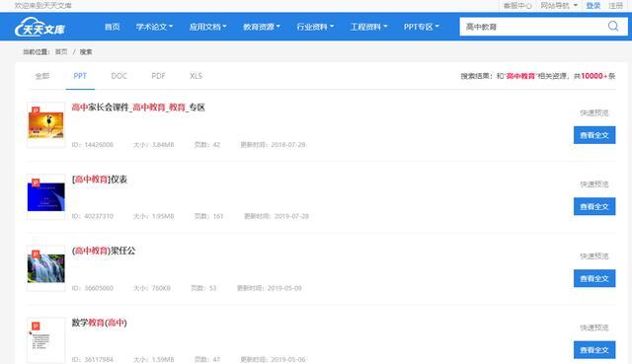Click the 注册 link
The height and width of the screenshot is (364, 632).
(615, 6)
